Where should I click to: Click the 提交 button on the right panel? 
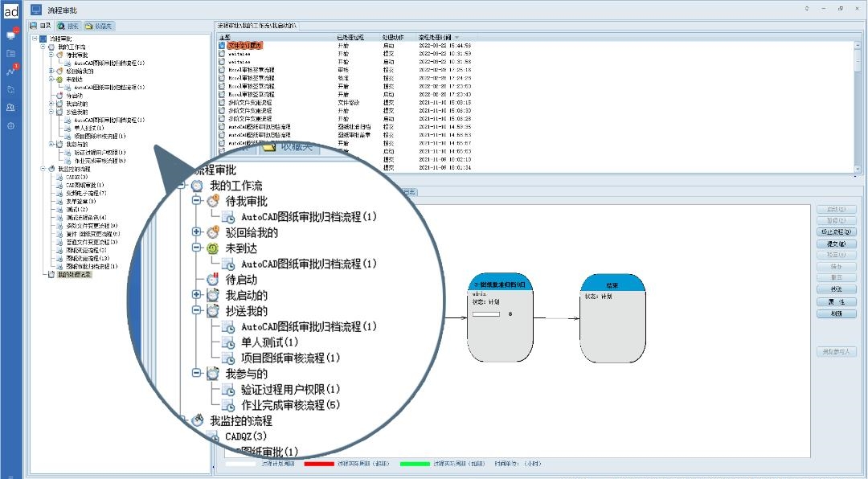[836, 244]
